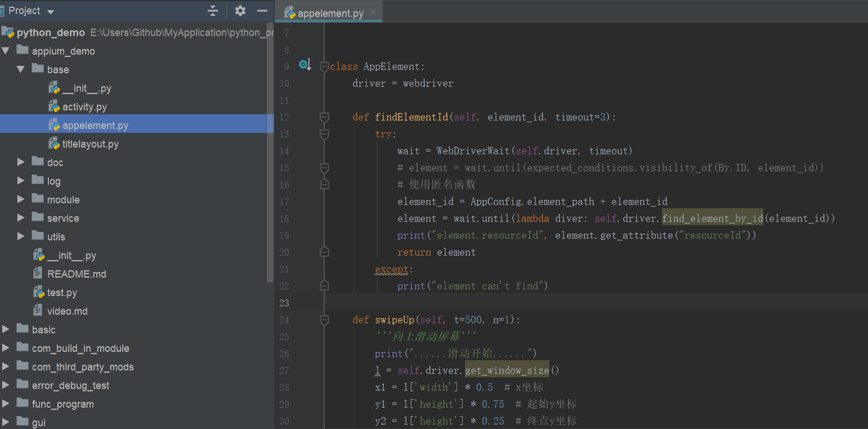Expand the basic folder
Viewport: 868px width, 429px height.
(x=6, y=329)
